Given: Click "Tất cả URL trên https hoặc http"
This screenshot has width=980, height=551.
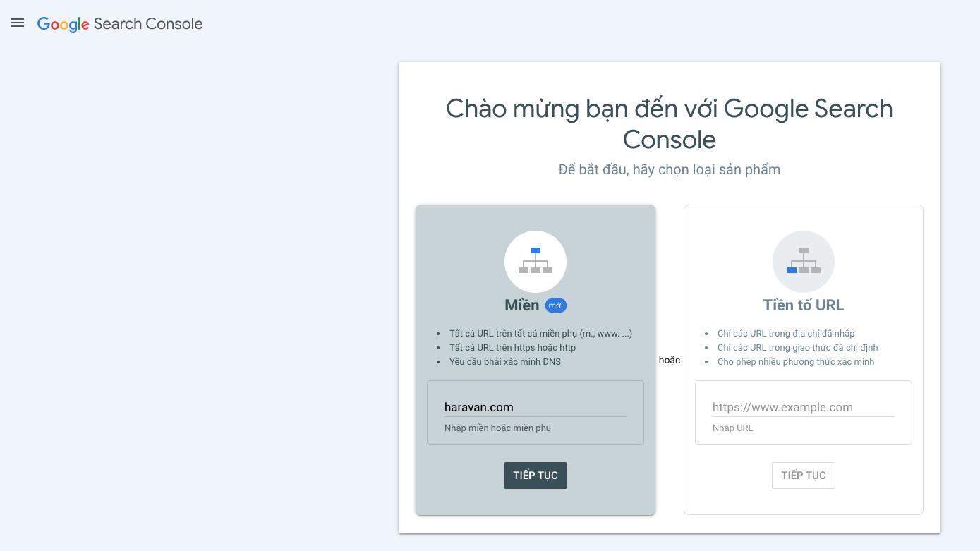Looking at the screenshot, I should pos(512,348).
